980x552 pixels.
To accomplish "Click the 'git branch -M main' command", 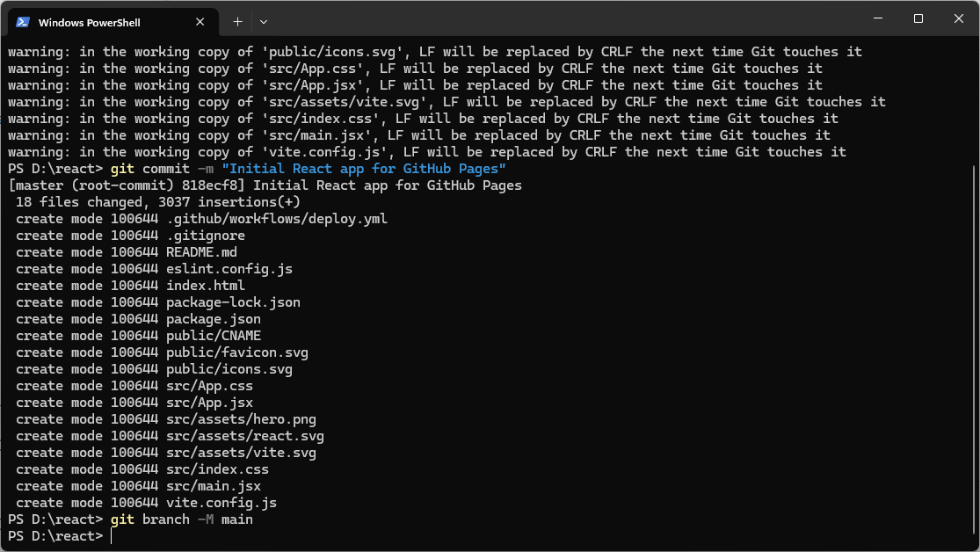I will pyautogui.click(x=182, y=520).
